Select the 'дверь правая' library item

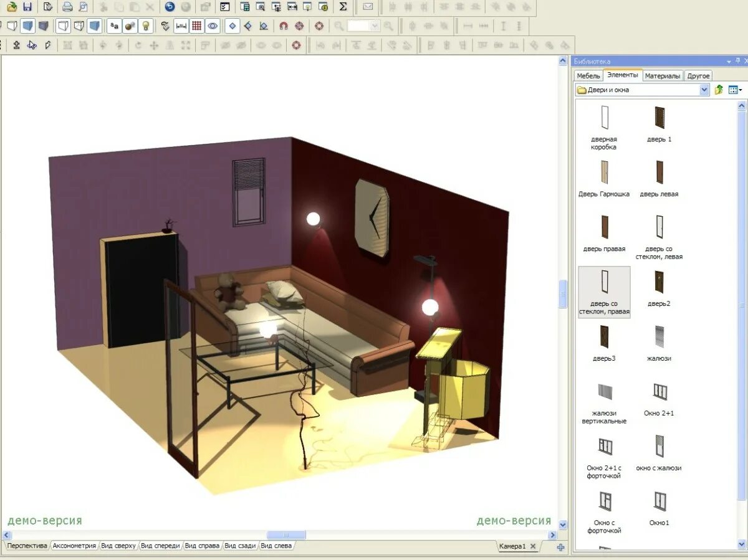(x=604, y=234)
